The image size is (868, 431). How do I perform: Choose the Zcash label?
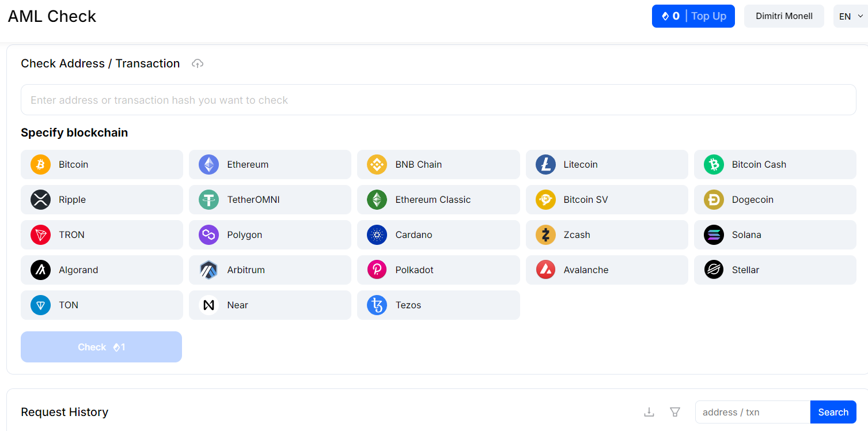click(x=577, y=235)
